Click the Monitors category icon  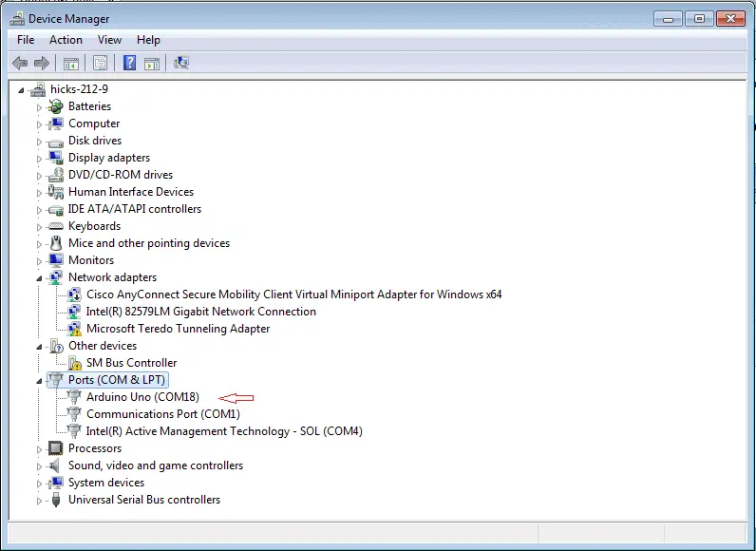[x=56, y=260]
